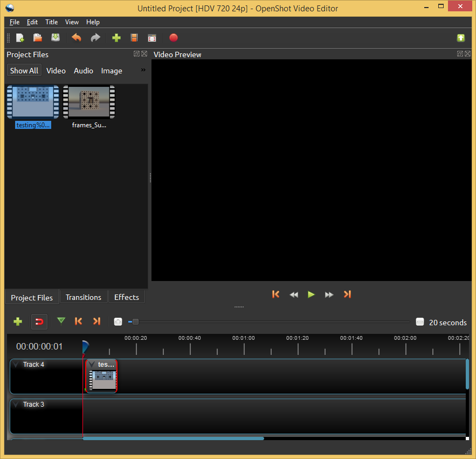Viewport: 476px width, 459px height.
Task: Open the Title menu
Action: tap(52, 22)
